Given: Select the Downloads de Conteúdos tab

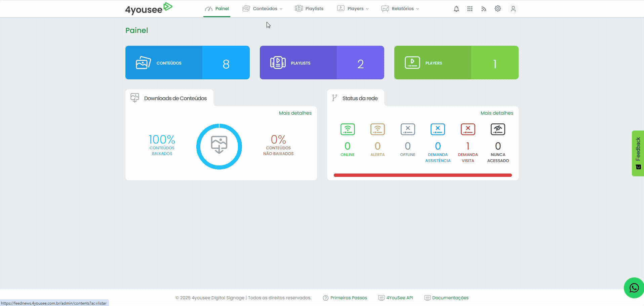Looking at the screenshot, I should coord(169,98).
